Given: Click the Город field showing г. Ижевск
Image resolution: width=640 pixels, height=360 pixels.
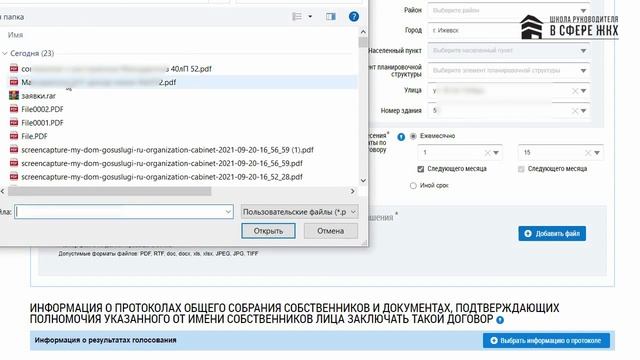Looking at the screenshot, I should [x=509, y=30].
